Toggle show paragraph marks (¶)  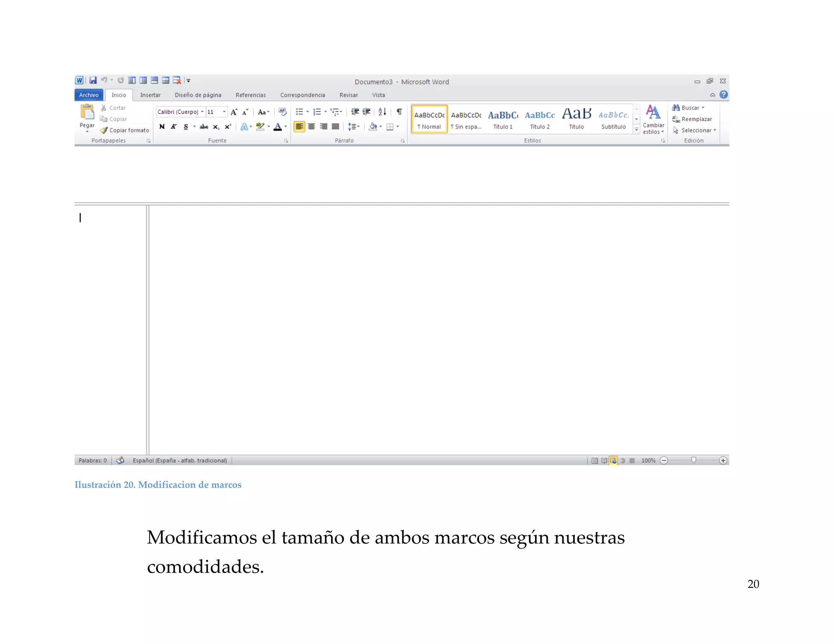coord(399,112)
